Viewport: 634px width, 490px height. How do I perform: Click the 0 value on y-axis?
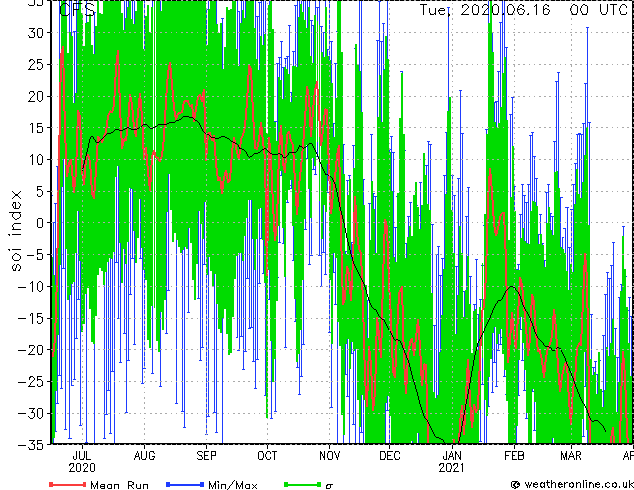(x=40, y=223)
